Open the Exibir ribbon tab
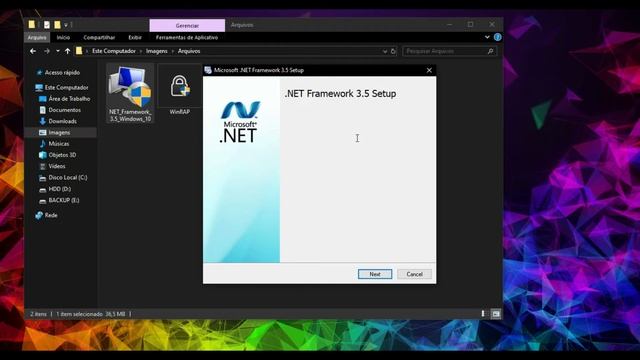This screenshot has height=360, width=640. coord(135,37)
